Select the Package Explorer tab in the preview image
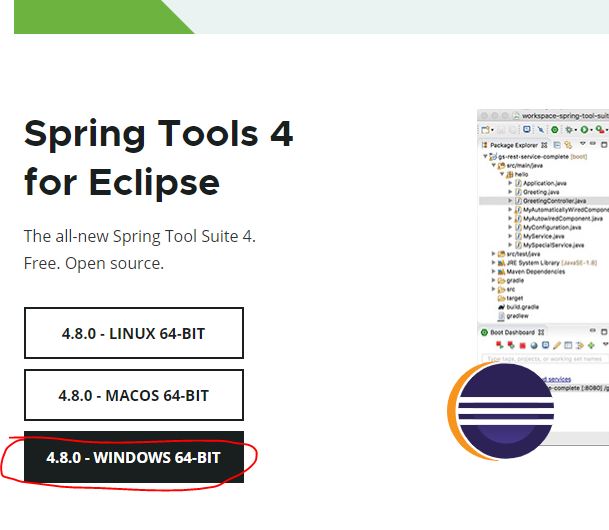Viewport: 609px width, 530px height. click(514, 145)
